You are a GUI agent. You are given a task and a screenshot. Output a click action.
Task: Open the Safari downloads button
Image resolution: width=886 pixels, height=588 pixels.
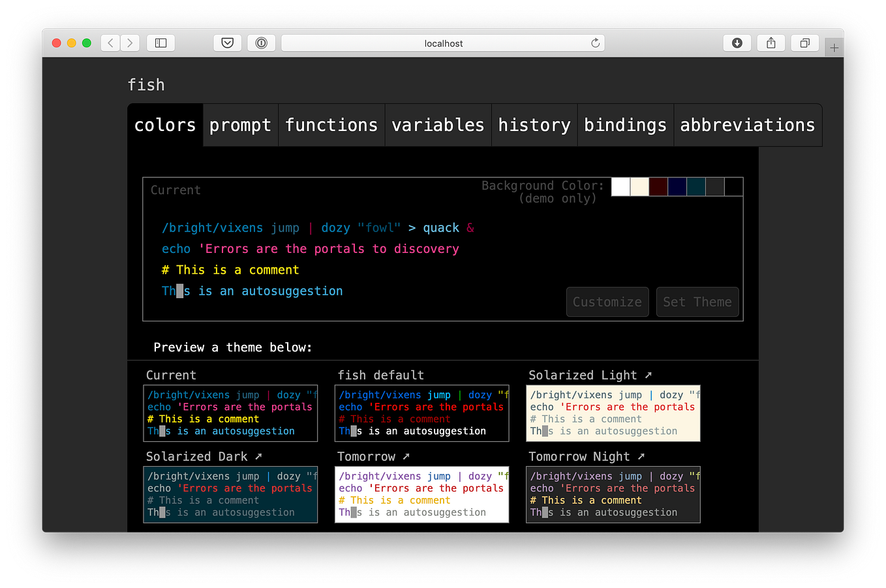(x=737, y=43)
